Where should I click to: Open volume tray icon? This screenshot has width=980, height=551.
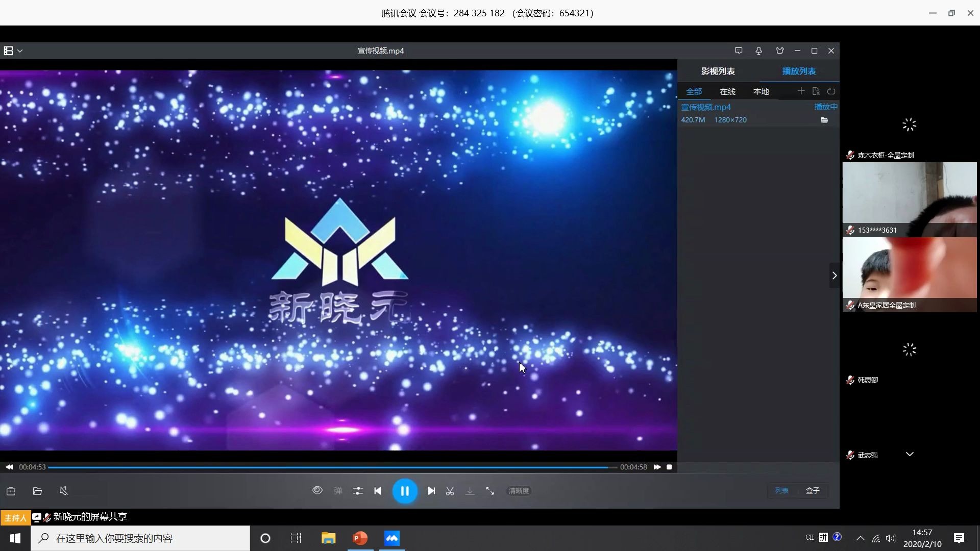891,538
